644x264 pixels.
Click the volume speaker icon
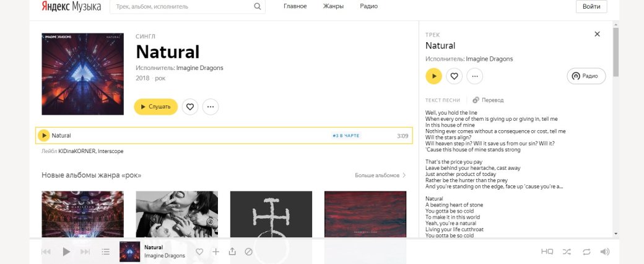tap(604, 252)
